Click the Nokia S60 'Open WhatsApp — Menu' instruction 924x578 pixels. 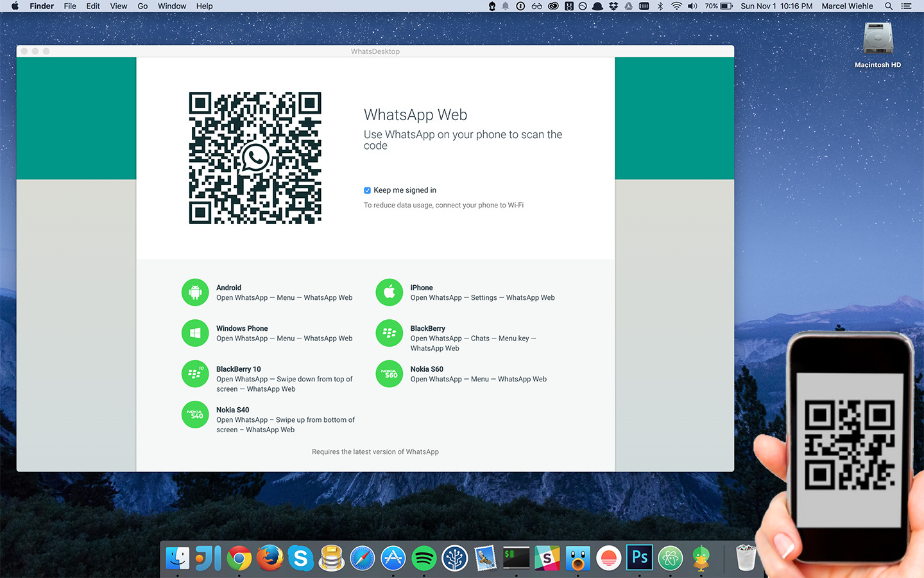click(479, 380)
